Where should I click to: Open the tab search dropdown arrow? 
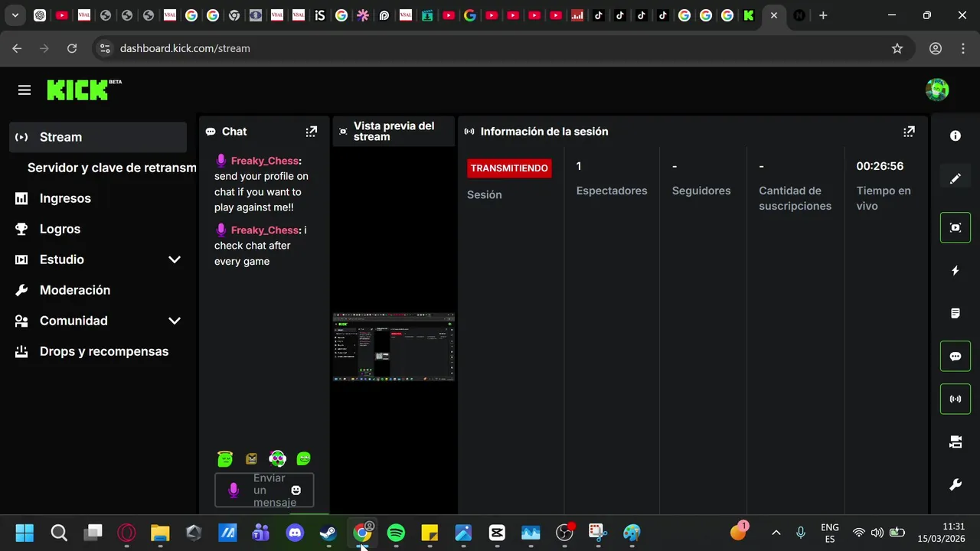pos(15,15)
